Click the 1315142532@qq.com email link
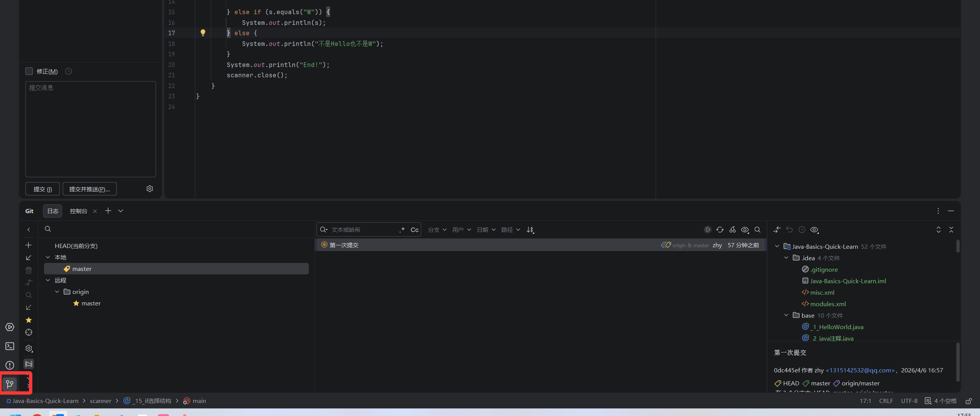Viewport: 980px width, 416px height. 861,370
